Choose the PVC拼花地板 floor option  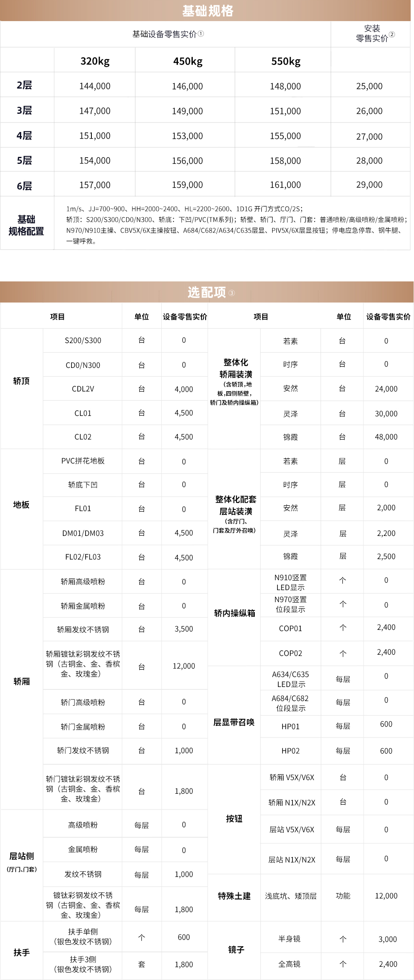[83, 461]
